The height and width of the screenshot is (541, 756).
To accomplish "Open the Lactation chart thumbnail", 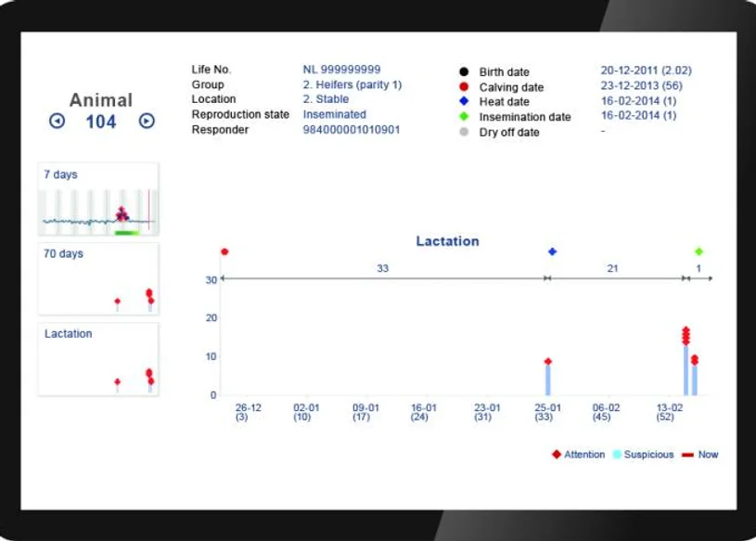I will [x=98, y=359].
